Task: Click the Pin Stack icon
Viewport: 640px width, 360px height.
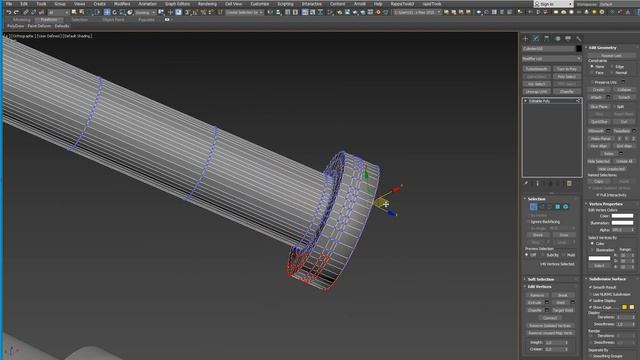Action: [x=526, y=184]
